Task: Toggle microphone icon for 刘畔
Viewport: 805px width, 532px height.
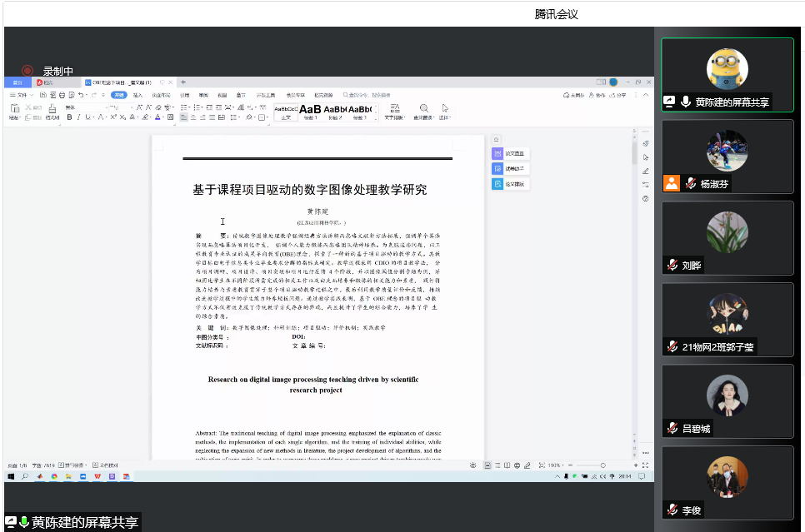Action: point(672,265)
